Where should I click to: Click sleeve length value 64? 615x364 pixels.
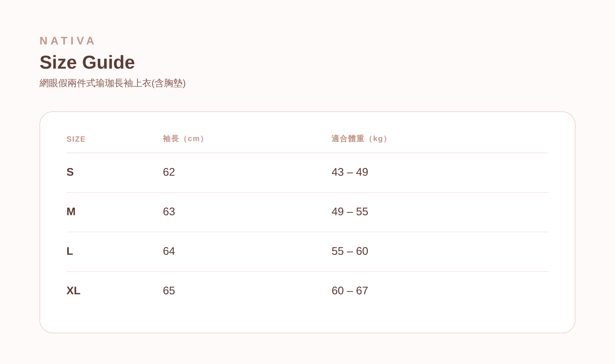point(169,251)
